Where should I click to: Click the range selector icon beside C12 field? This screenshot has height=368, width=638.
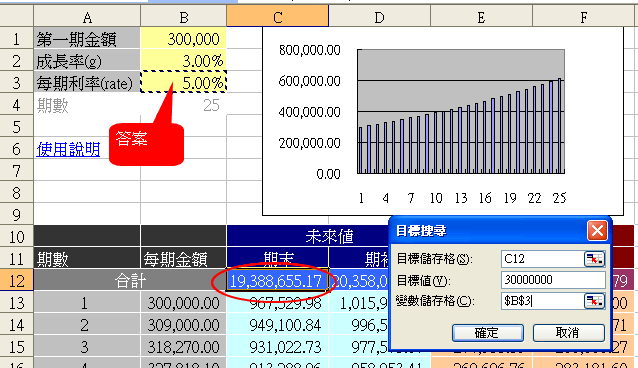tap(594, 259)
